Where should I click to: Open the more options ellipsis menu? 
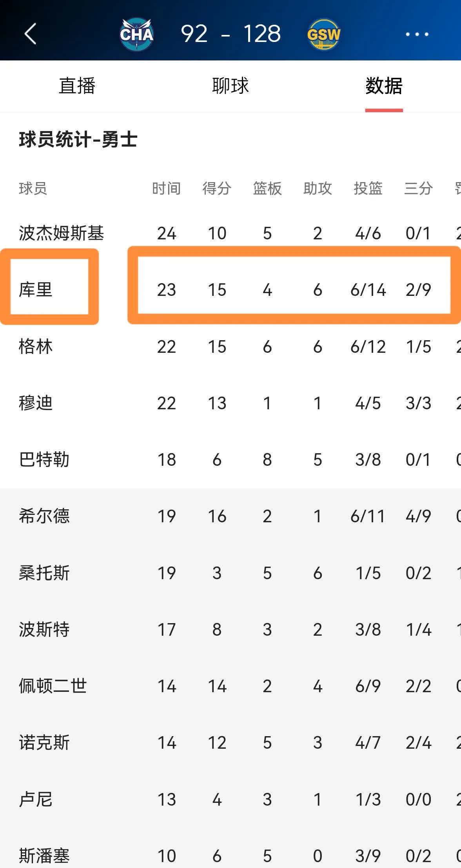point(413,35)
